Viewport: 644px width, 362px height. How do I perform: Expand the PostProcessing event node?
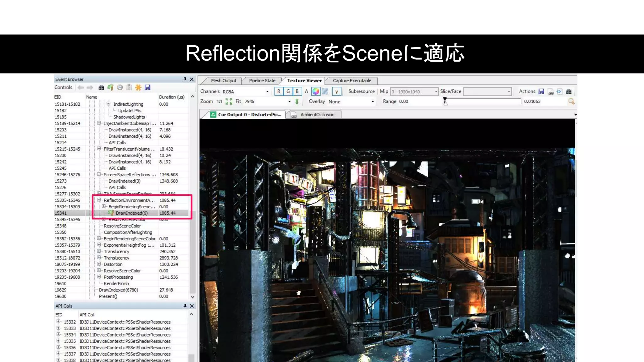pyautogui.click(x=99, y=277)
